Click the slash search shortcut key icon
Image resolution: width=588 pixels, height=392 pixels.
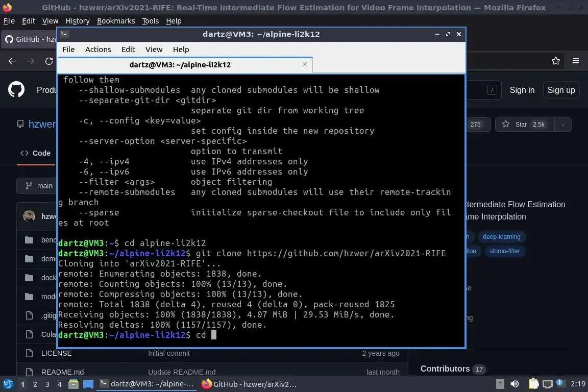coord(492,90)
